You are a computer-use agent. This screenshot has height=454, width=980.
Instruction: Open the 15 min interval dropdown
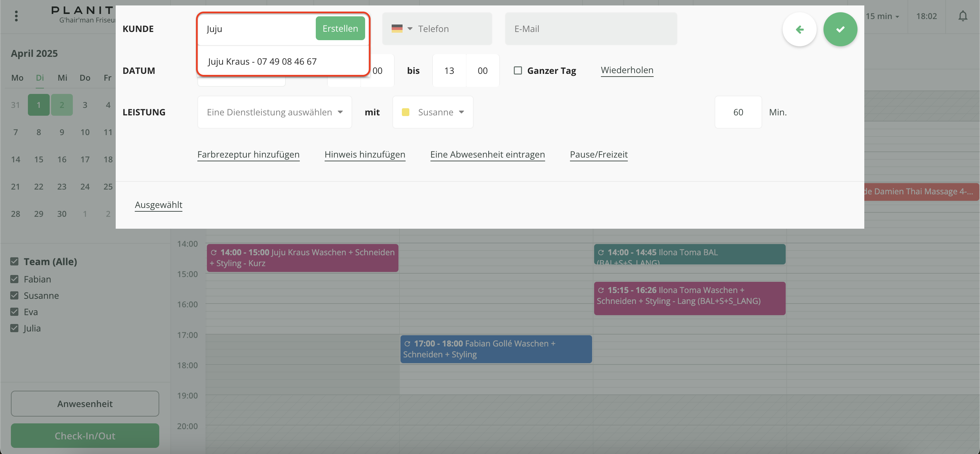coord(882,16)
